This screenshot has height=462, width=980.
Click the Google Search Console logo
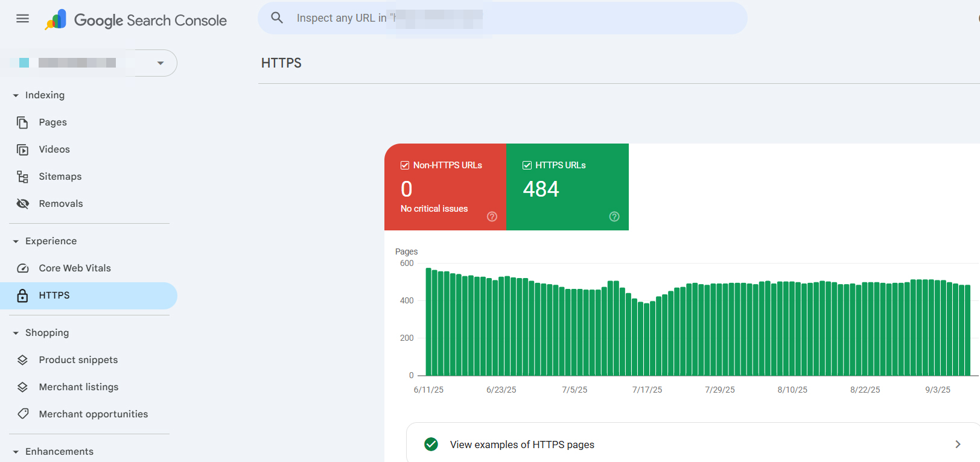(56, 20)
